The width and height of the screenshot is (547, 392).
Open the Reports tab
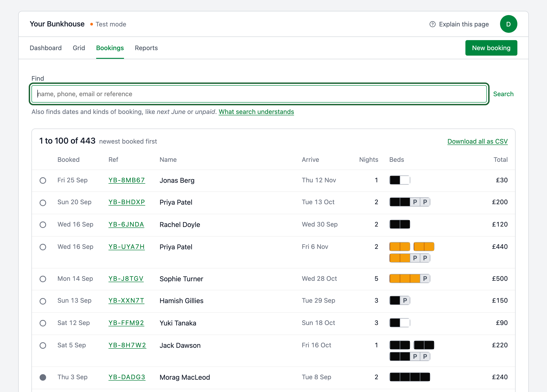146,48
